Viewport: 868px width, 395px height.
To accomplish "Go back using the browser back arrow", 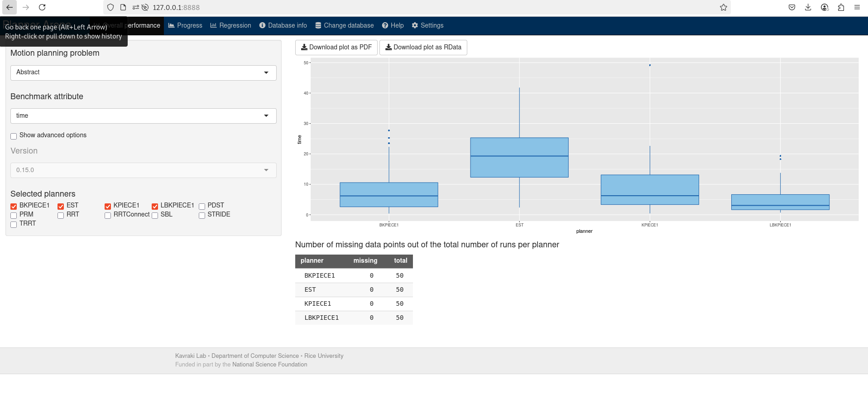I will (x=10, y=7).
